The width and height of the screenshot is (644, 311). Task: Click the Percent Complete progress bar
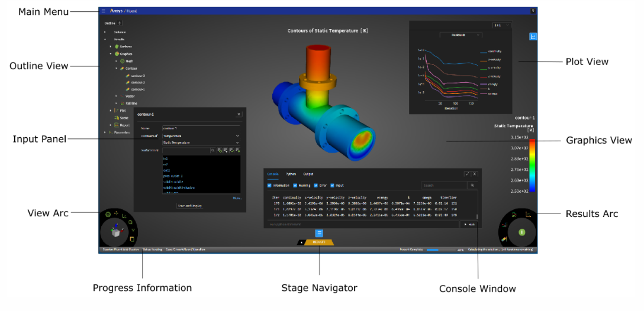[440, 250]
